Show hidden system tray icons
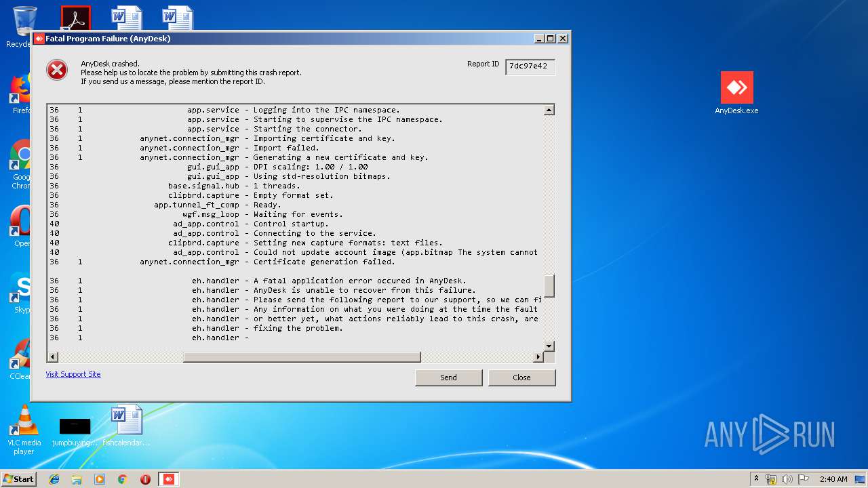868x488 pixels. pyautogui.click(x=757, y=479)
